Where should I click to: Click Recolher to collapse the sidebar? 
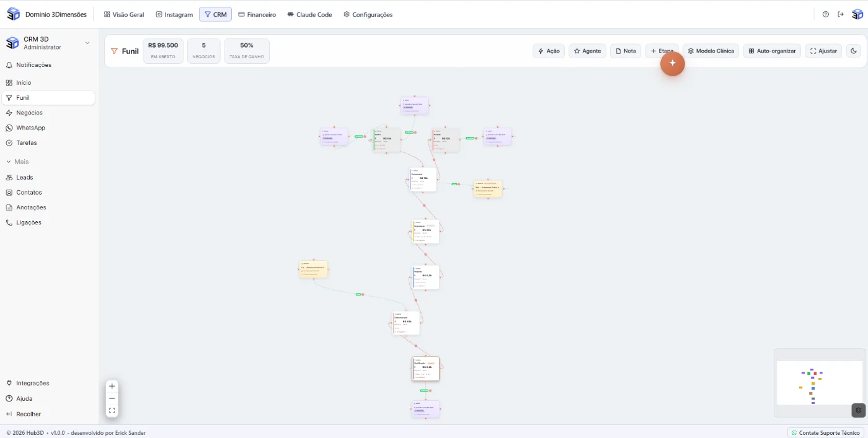point(49,414)
